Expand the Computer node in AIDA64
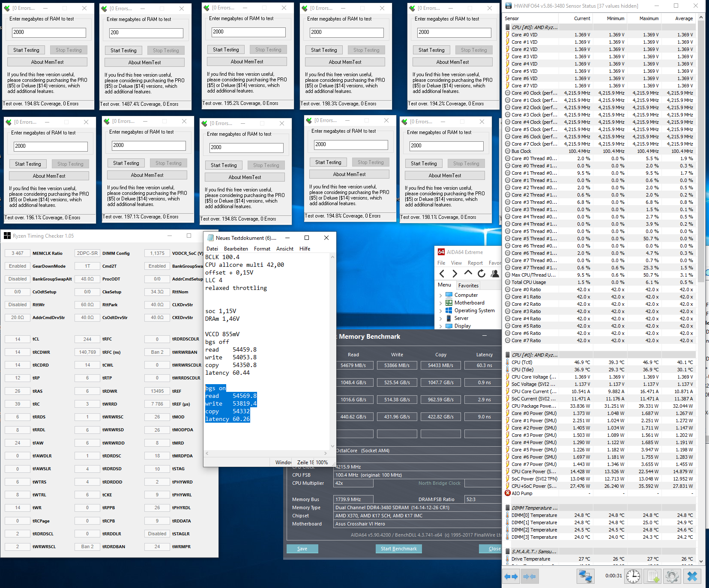This screenshot has height=588, width=709. coord(440,295)
